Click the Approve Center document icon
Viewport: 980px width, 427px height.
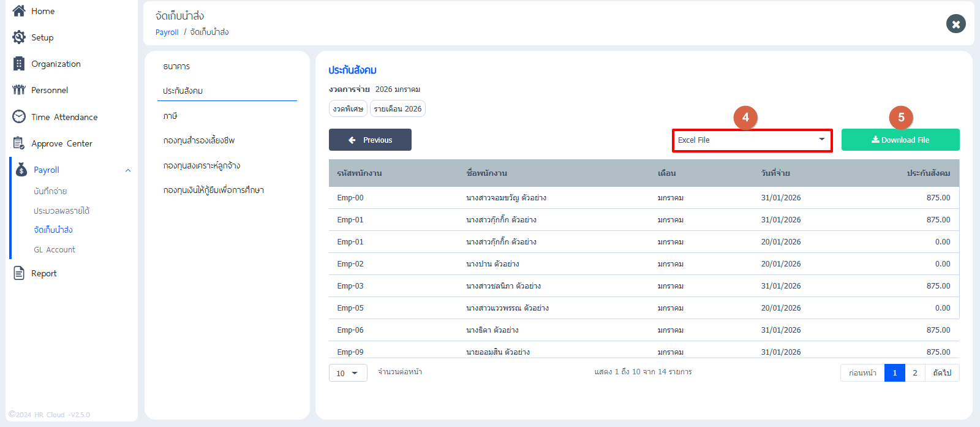point(19,143)
